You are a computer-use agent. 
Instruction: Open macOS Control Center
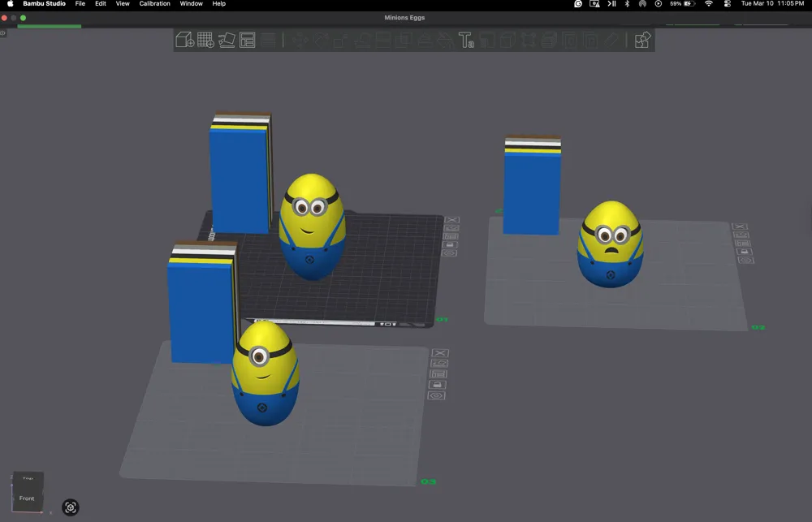727,3
